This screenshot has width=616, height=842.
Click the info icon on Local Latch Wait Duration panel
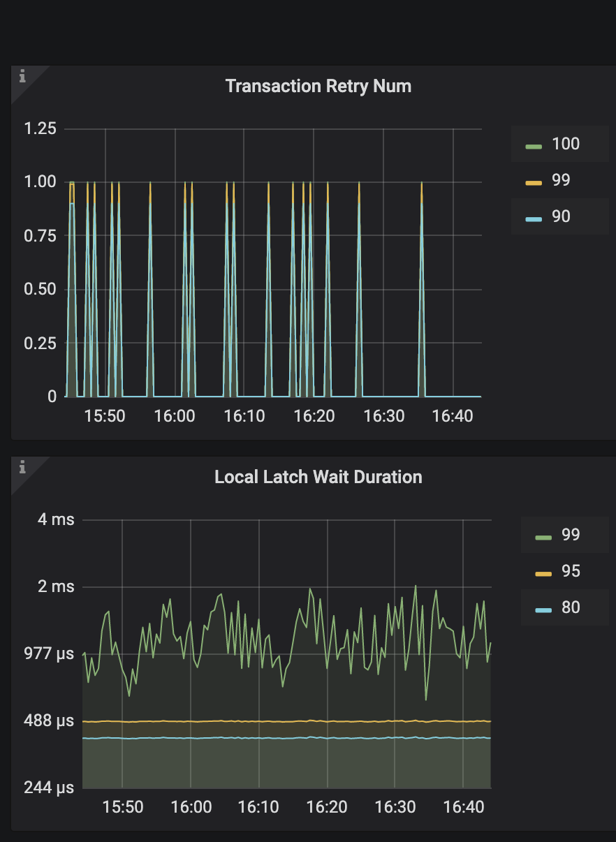coord(22,468)
